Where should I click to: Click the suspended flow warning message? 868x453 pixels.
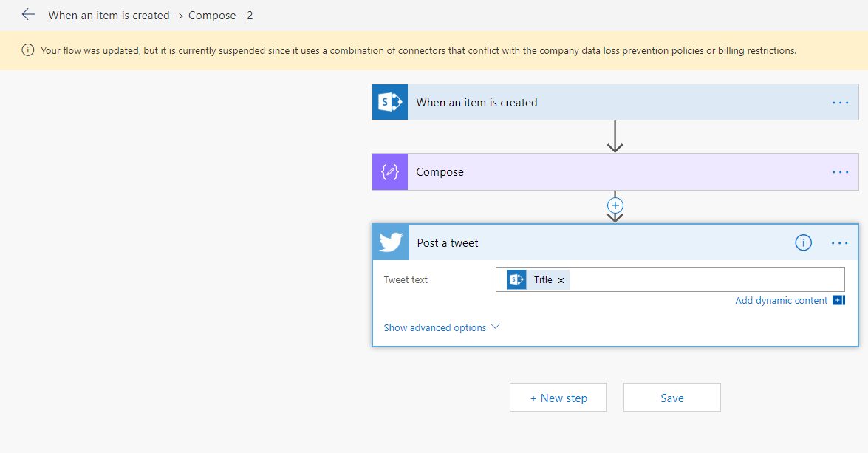pyautogui.click(x=419, y=50)
